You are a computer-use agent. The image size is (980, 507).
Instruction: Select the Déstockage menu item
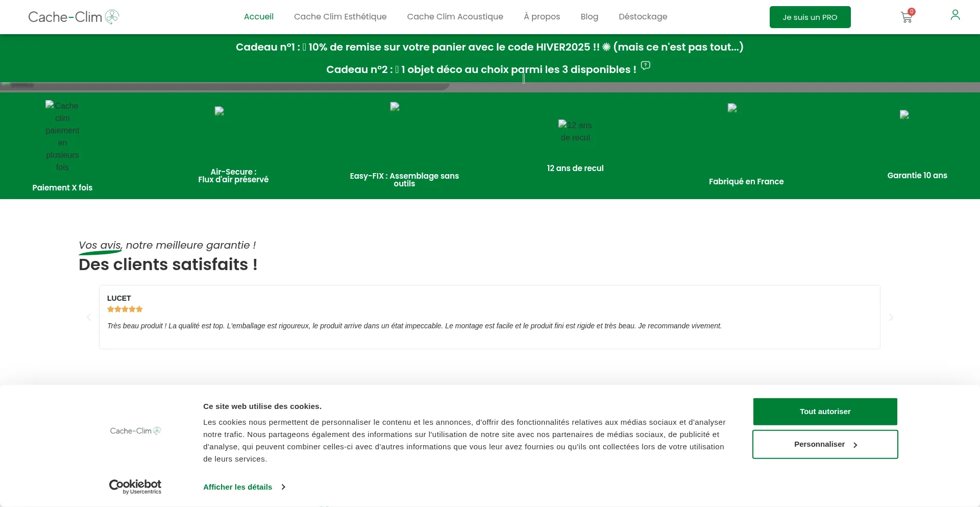click(x=643, y=17)
